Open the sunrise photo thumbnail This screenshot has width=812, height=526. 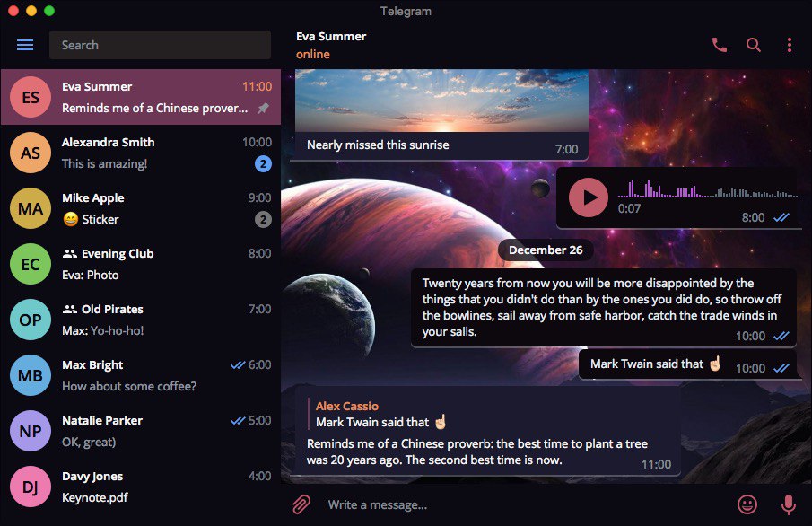(x=441, y=101)
